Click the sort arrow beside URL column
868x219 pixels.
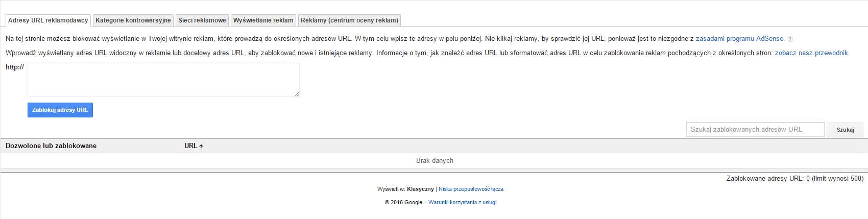tap(201, 146)
